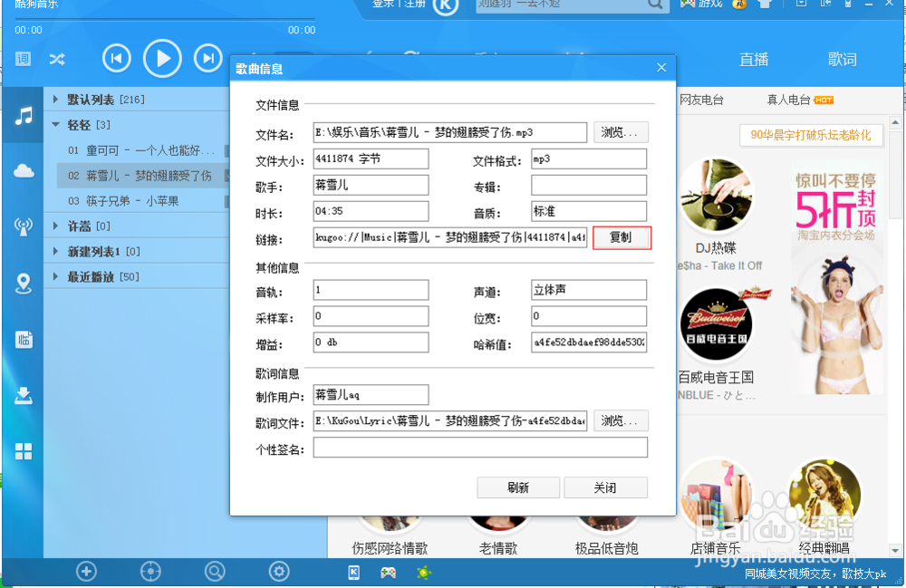The image size is (906, 588).
Task: Toggle shuffle play mode
Action: (57, 59)
